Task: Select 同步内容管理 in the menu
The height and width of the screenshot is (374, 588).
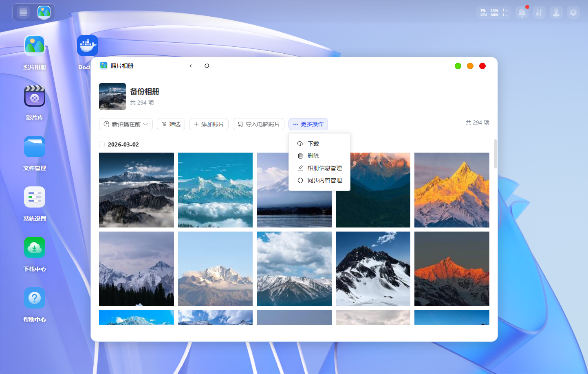Action: (x=319, y=180)
